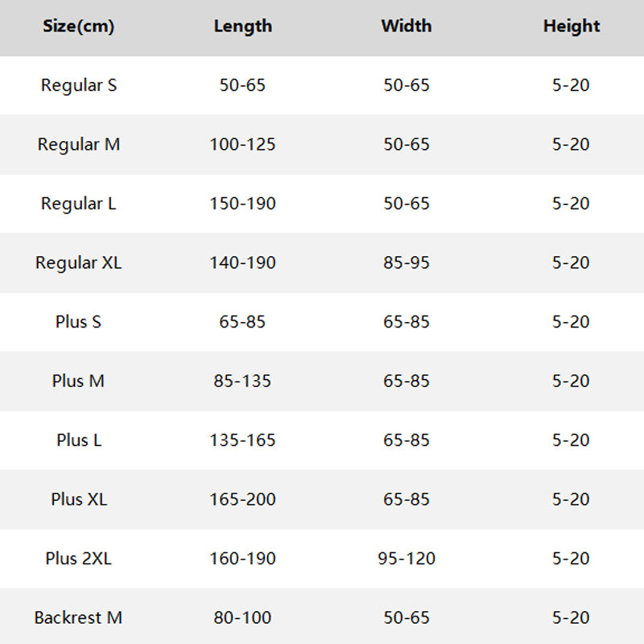
Task: Click the 150-190 length value
Action: tap(242, 204)
